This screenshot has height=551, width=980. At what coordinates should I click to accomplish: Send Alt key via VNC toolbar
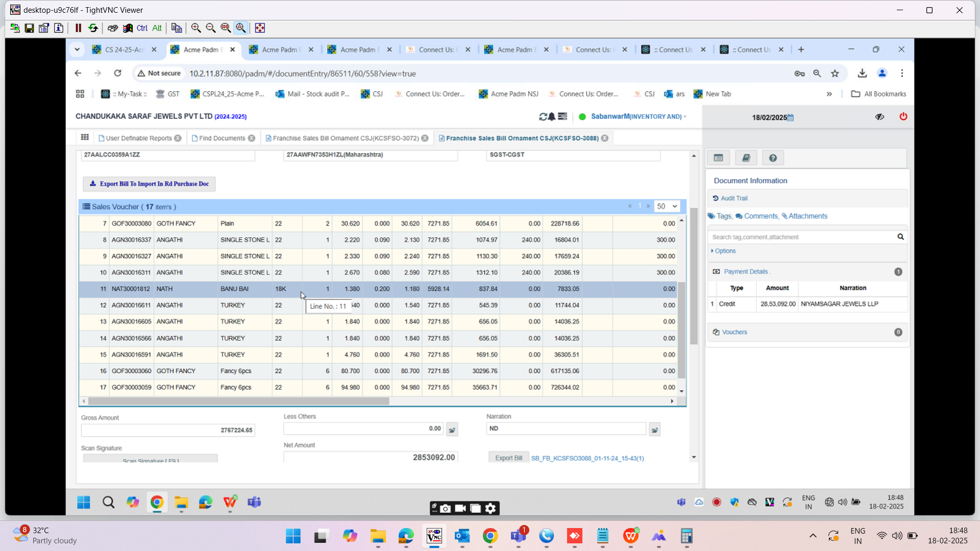pyautogui.click(x=157, y=28)
